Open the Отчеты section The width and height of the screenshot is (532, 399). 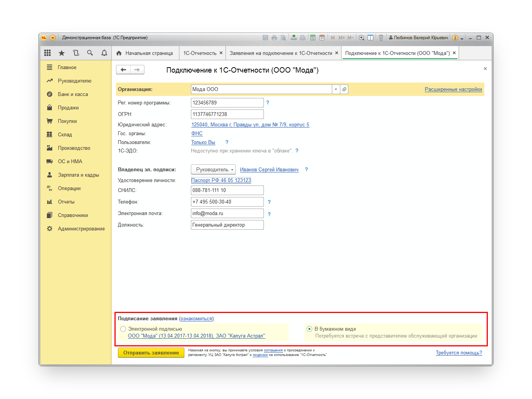(x=75, y=202)
